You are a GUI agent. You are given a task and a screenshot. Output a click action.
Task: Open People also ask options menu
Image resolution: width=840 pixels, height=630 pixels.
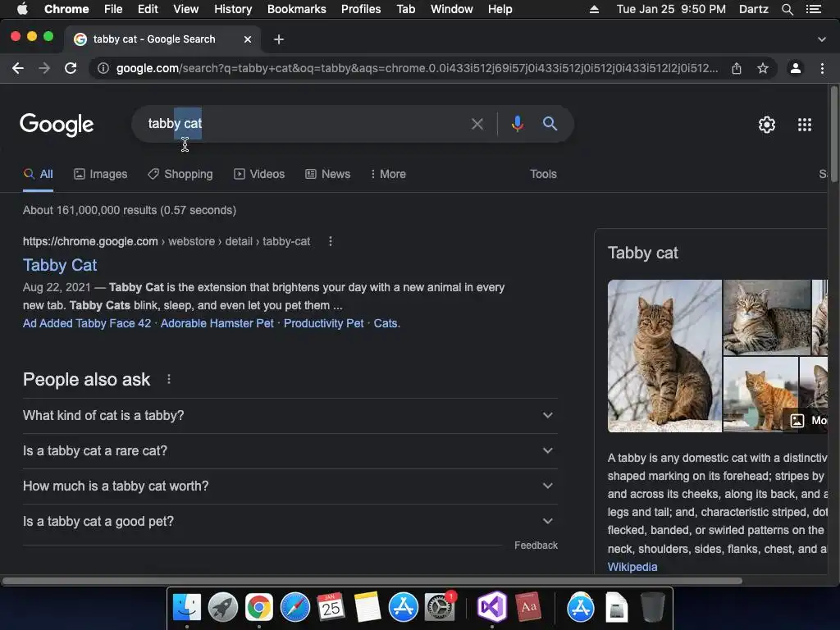click(169, 379)
